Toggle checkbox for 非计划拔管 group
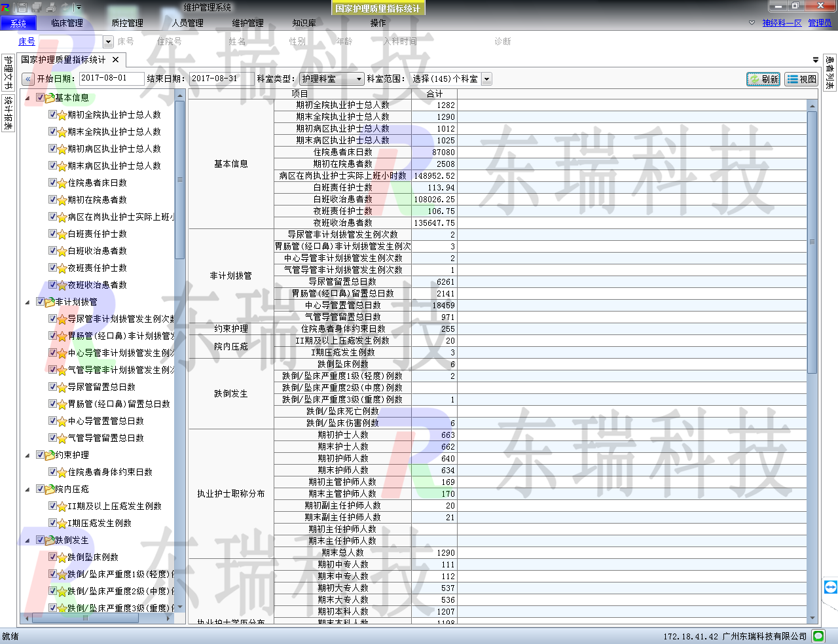 click(41, 302)
